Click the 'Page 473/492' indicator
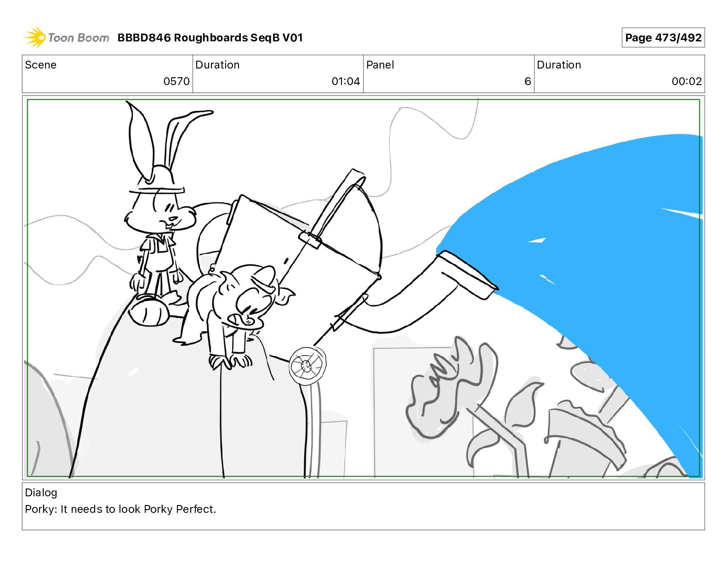Screen dimensions: 728x563 pyautogui.click(x=663, y=38)
